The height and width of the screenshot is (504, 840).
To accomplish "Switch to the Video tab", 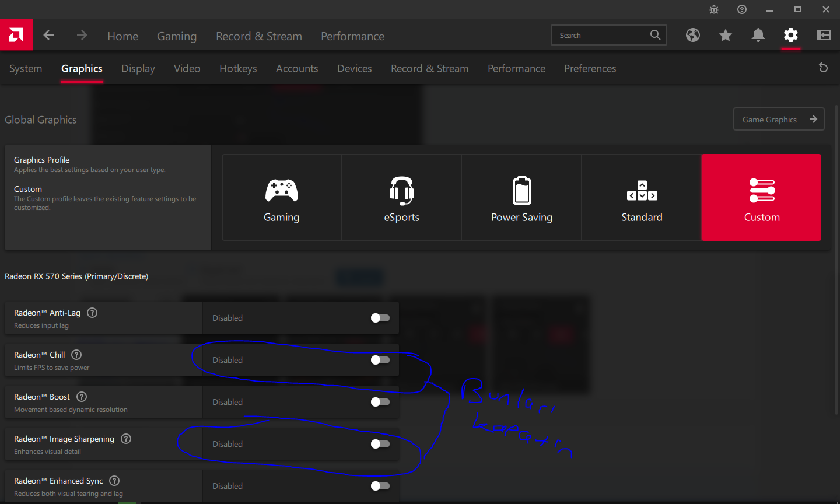I will coord(187,68).
